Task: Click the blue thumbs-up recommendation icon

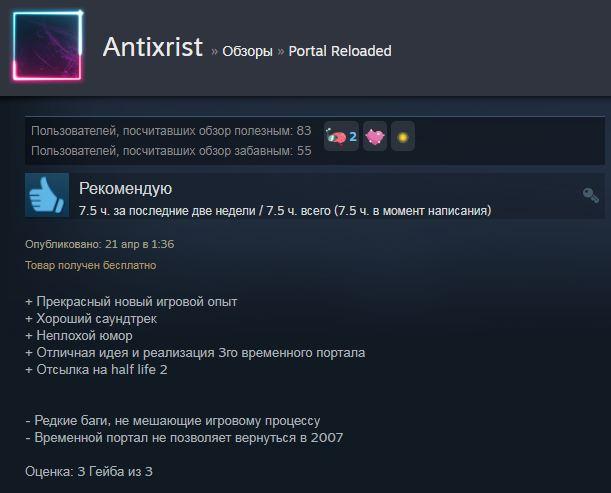Action: [47, 195]
